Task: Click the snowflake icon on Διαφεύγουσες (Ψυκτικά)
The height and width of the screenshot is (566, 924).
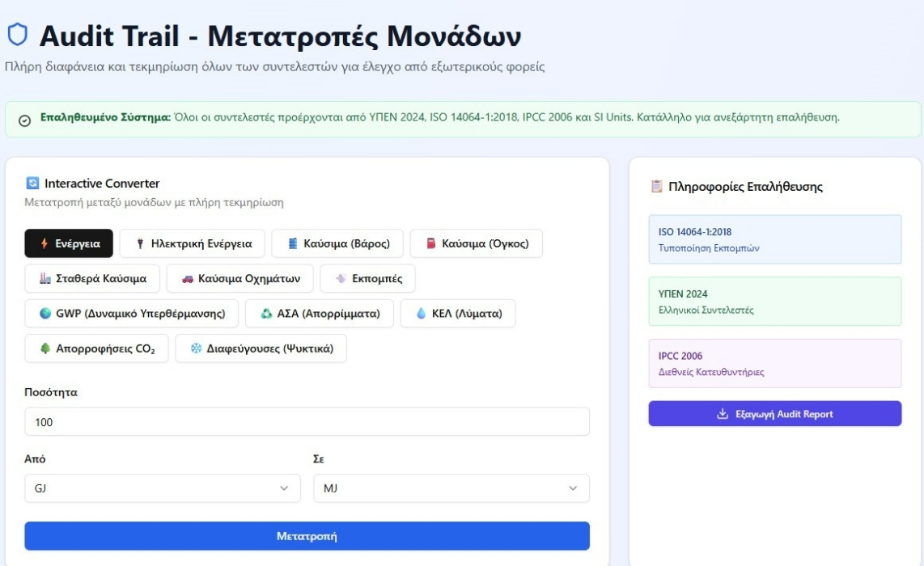Action: (x=197, y=348)
